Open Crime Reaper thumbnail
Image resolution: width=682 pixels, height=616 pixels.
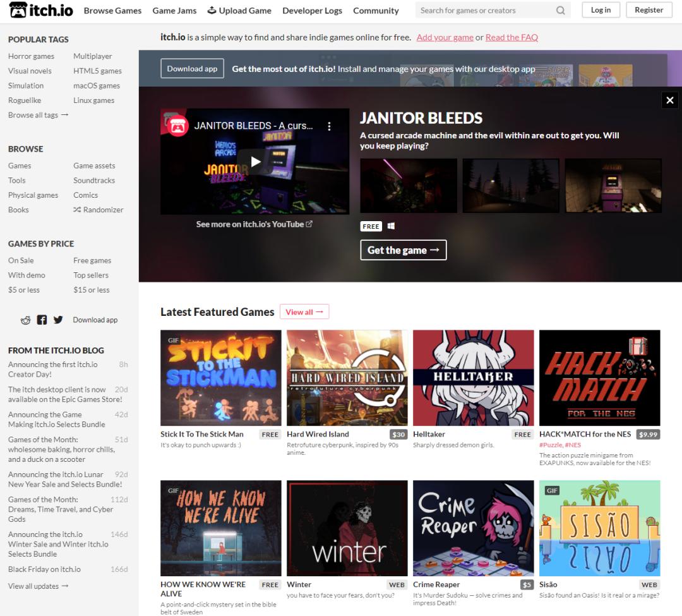point(473,528)
